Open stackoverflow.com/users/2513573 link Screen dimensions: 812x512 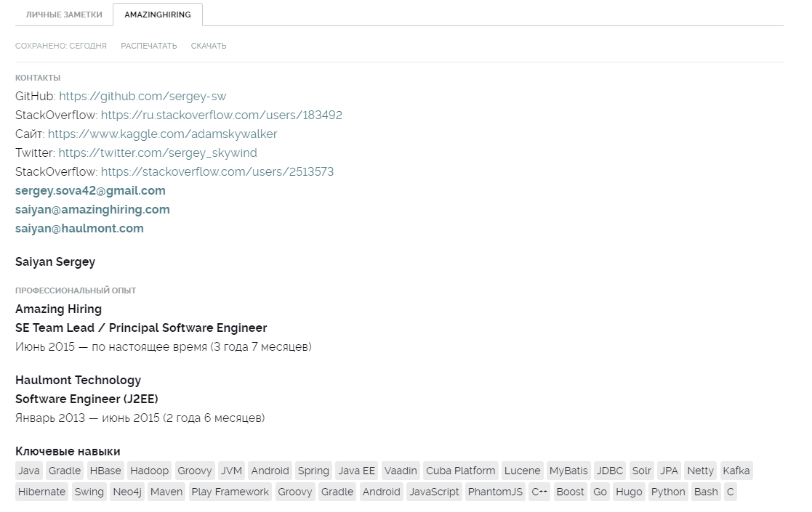point(217,171)
